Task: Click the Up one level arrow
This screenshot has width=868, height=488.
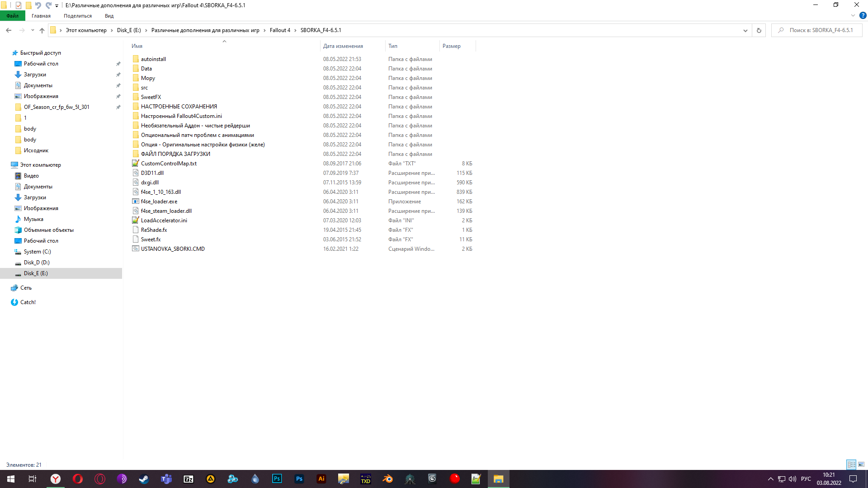Action: point(42,30)
